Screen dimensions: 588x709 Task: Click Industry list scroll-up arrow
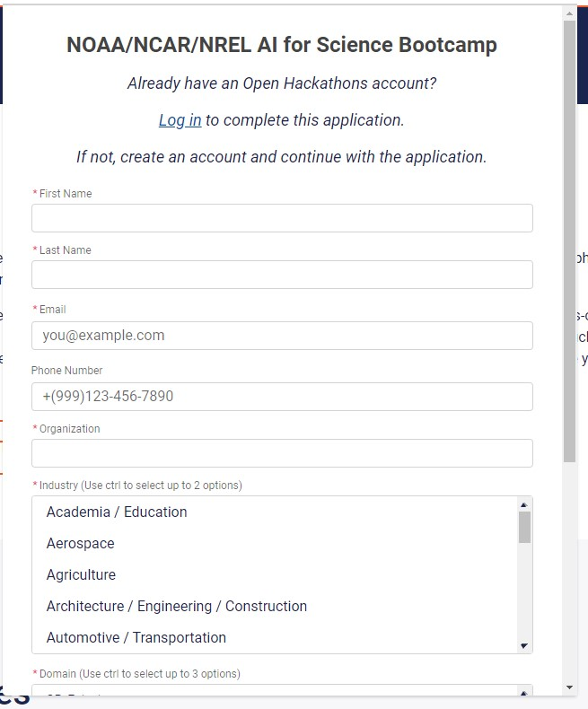524,504
